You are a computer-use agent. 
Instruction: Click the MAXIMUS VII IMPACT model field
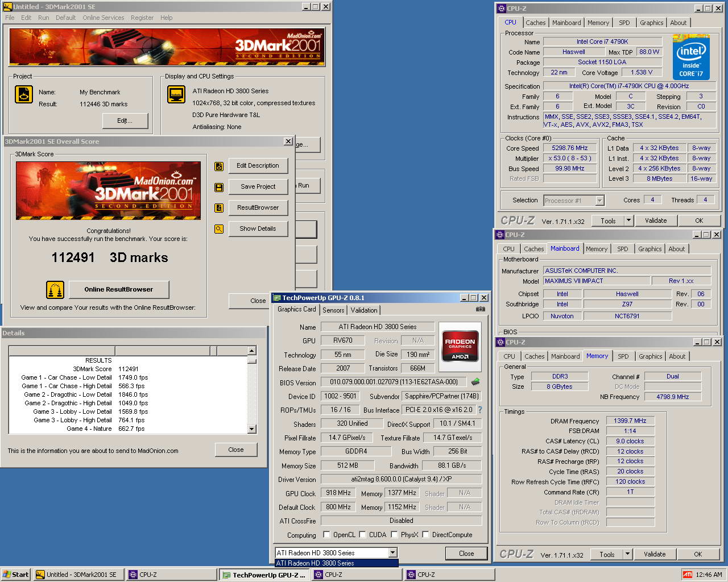[596, 281]
